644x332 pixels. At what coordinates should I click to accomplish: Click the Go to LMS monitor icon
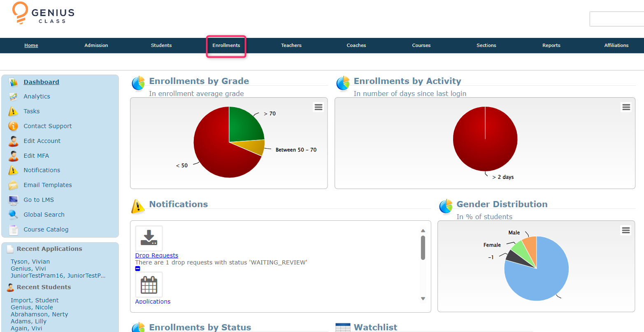[13, 200]
